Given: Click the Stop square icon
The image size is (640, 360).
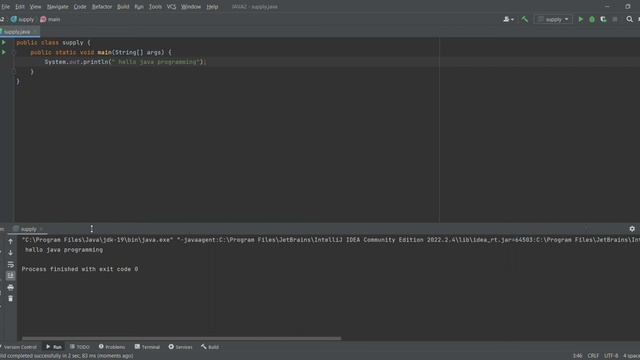Looking at the screenshot, I should (615, 19).
